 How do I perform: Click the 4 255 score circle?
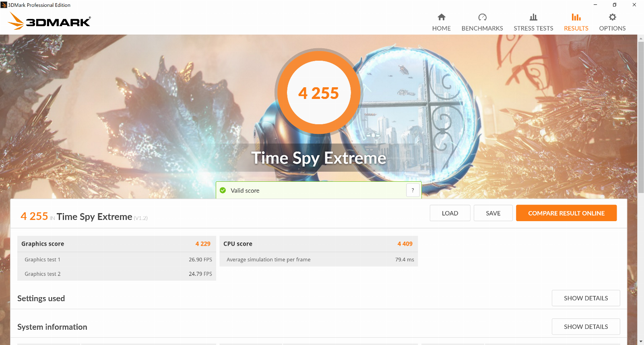[319, 92]
